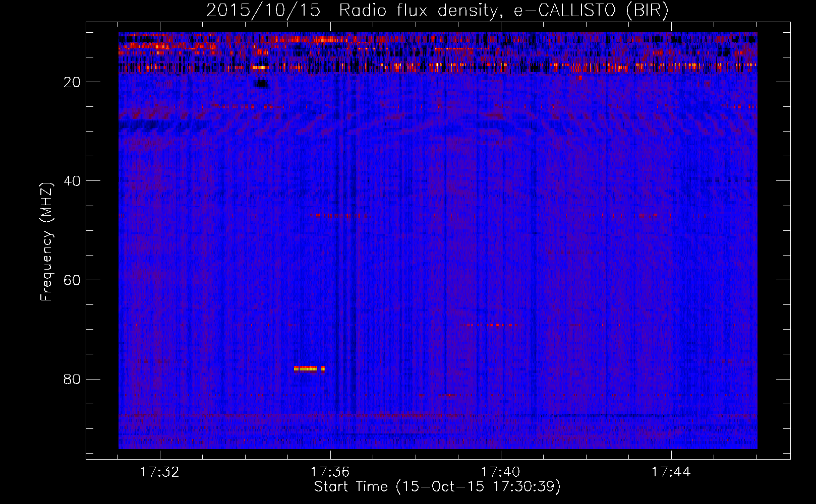Click the 17:36 time tick label
816x504 pixels.
coord(330,472)
